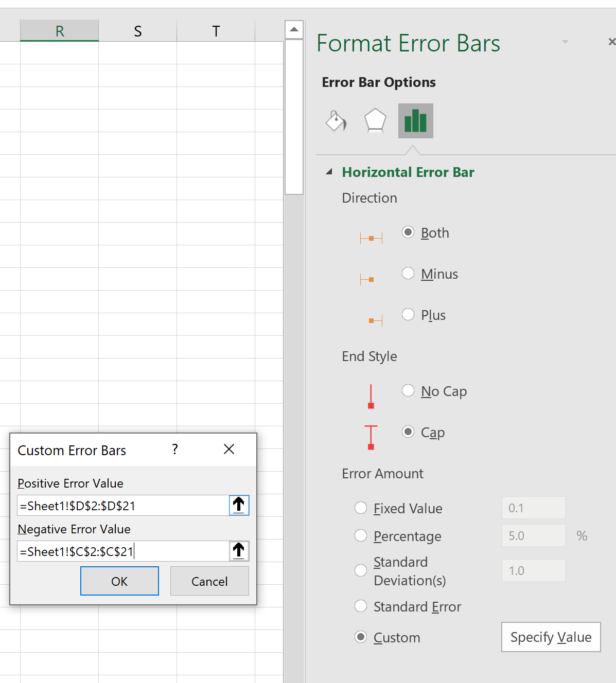This screenshot has width=616, height=683.
Task: Click the Specify Value button
Action: coord(551,637)
